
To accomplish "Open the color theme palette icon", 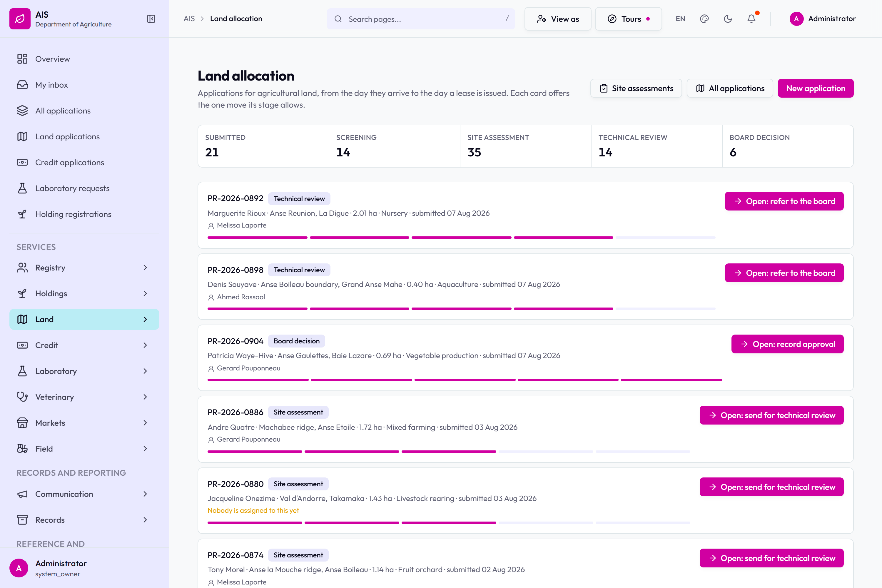I will coord(704,19).
